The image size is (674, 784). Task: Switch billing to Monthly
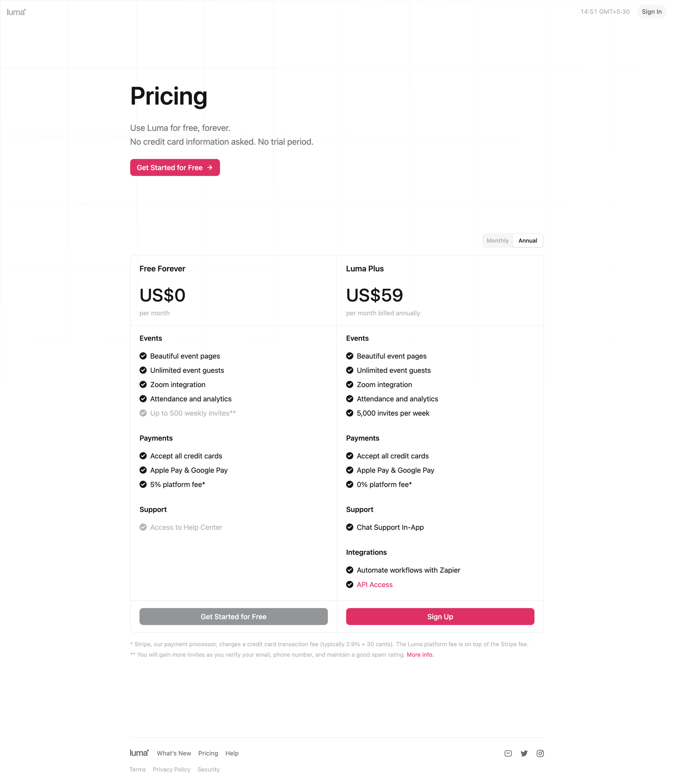(x=497, y=240)
